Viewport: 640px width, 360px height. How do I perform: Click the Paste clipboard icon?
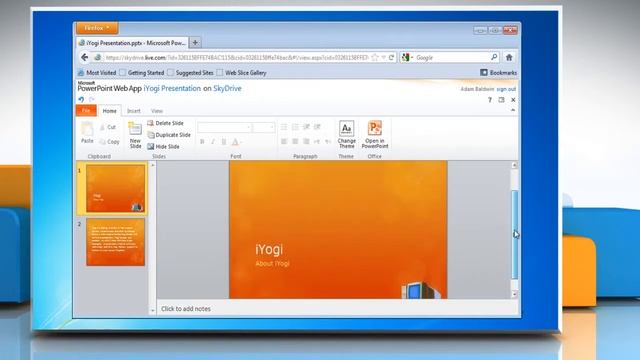click(x=87, y=133)
